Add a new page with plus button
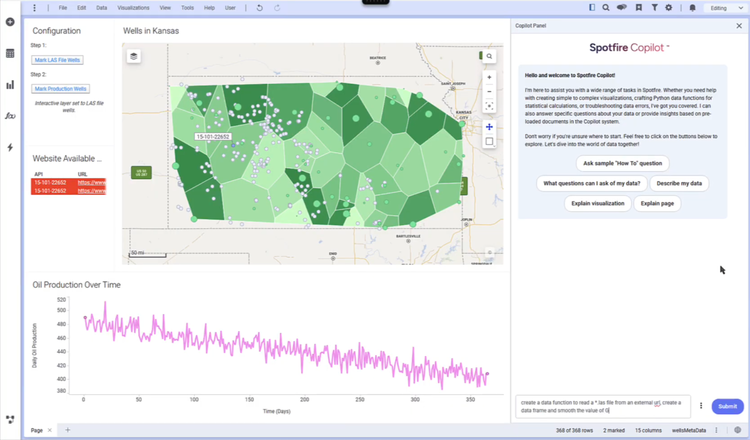 coord(67,430)
